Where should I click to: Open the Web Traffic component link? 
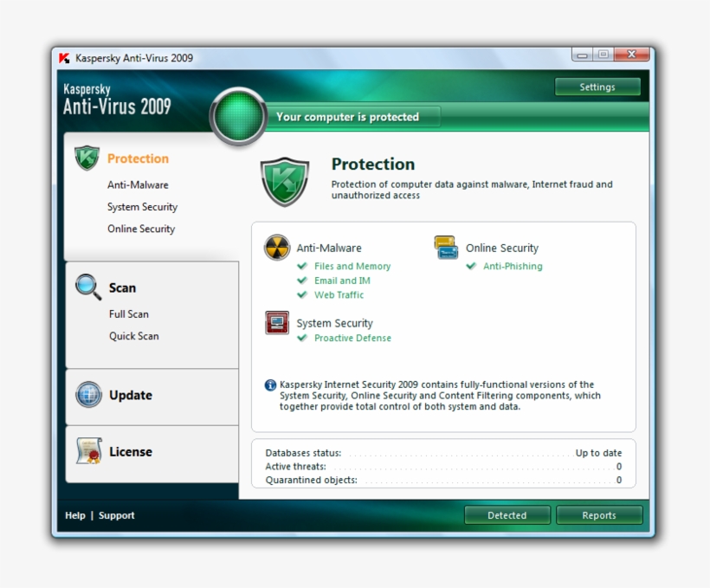coord(339,295)
